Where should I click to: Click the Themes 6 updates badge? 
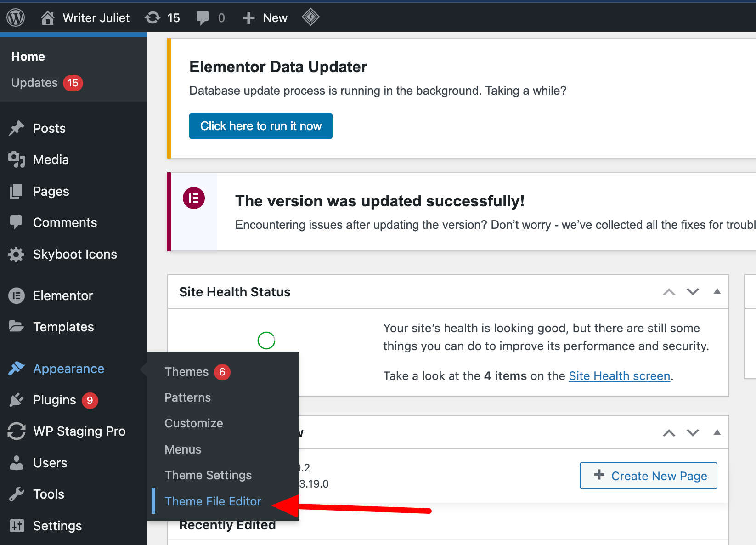[222, 372]
